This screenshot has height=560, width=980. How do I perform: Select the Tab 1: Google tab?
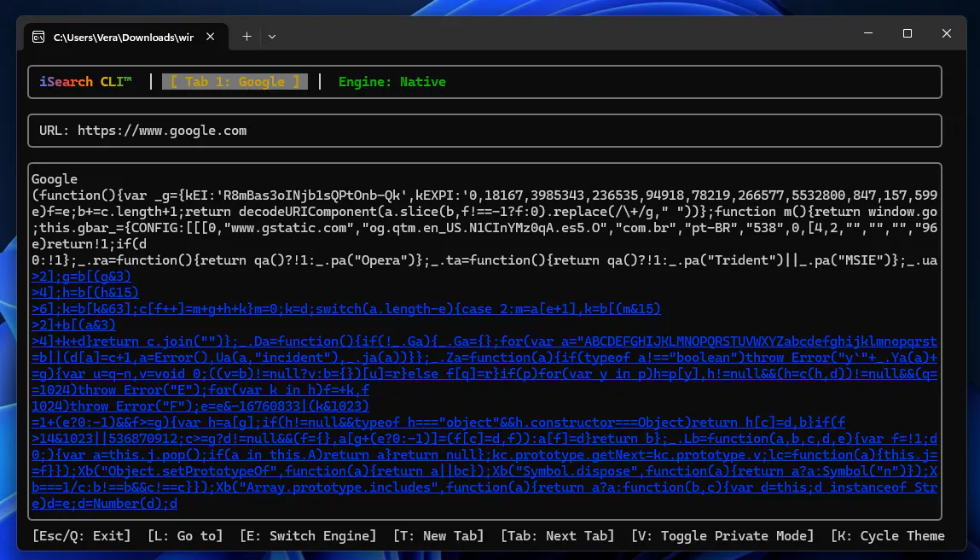coord(235,82)
